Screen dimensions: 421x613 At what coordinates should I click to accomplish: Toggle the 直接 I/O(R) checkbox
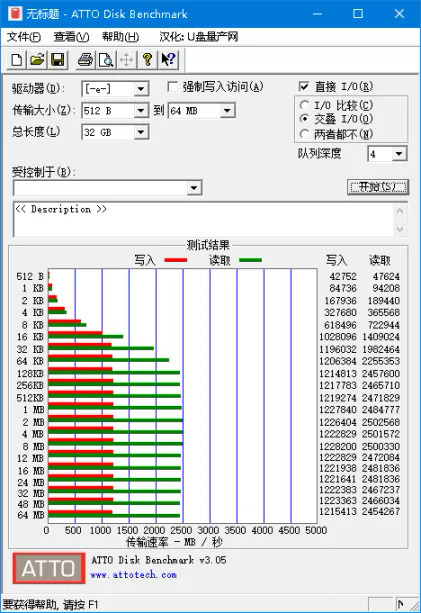tap(304, 86)
